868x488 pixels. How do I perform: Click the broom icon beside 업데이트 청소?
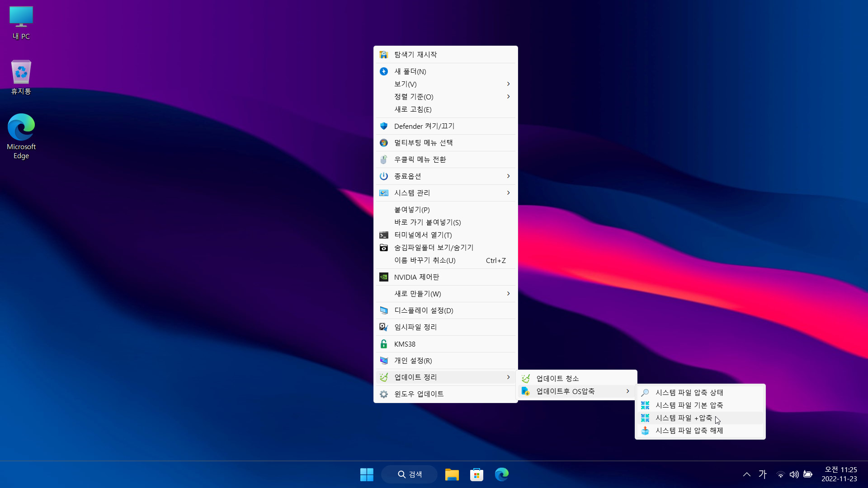(x=526, y=379)
